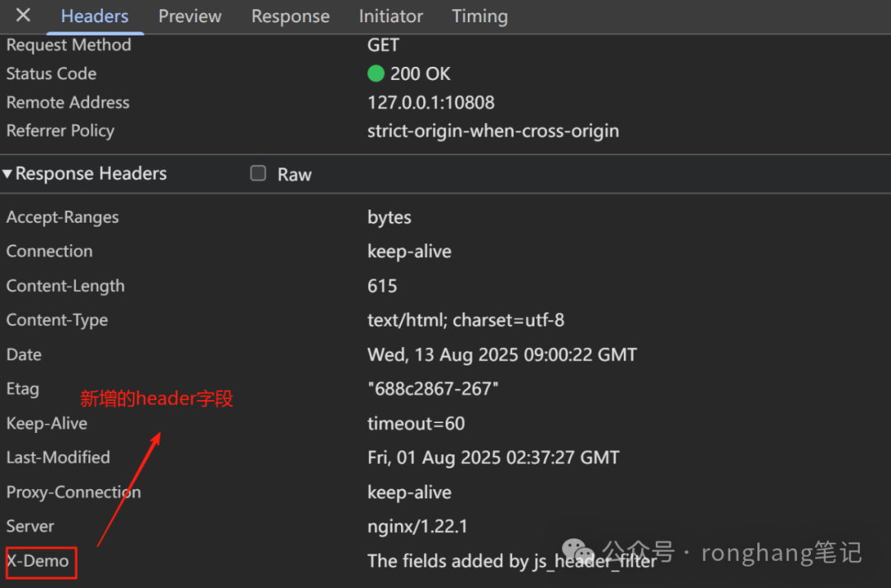Select the Accept-Ranges header name
This screenshot has width=891, height=588.
tap(63, 218)
